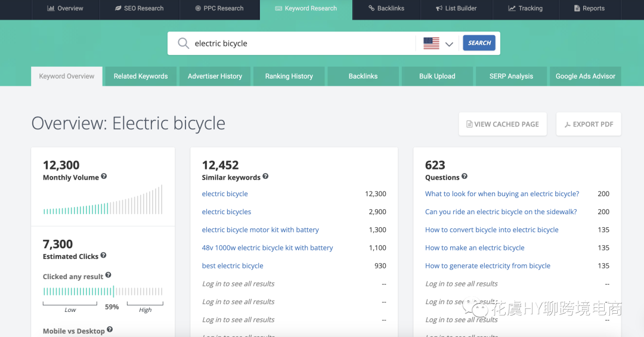Click the US flag country icon

431,44
